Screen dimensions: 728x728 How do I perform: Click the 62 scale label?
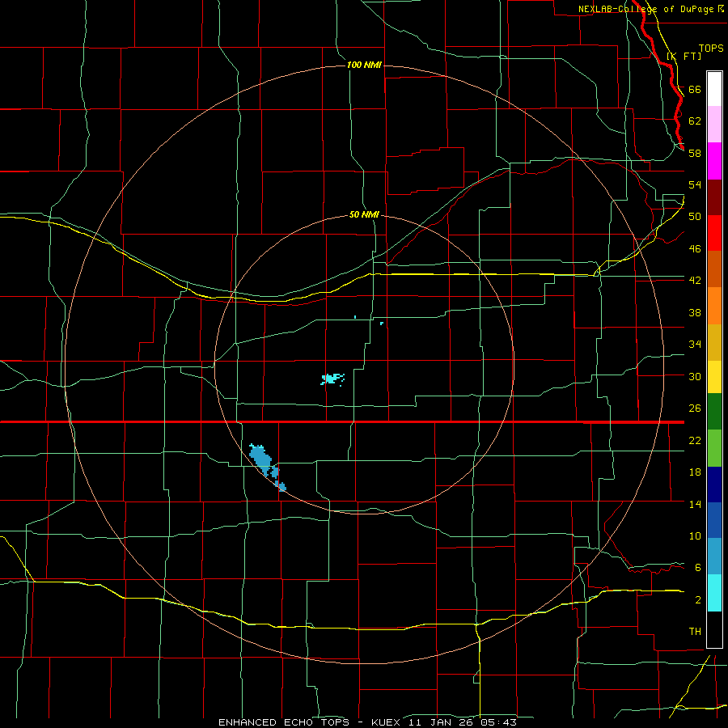pos(695,121)
